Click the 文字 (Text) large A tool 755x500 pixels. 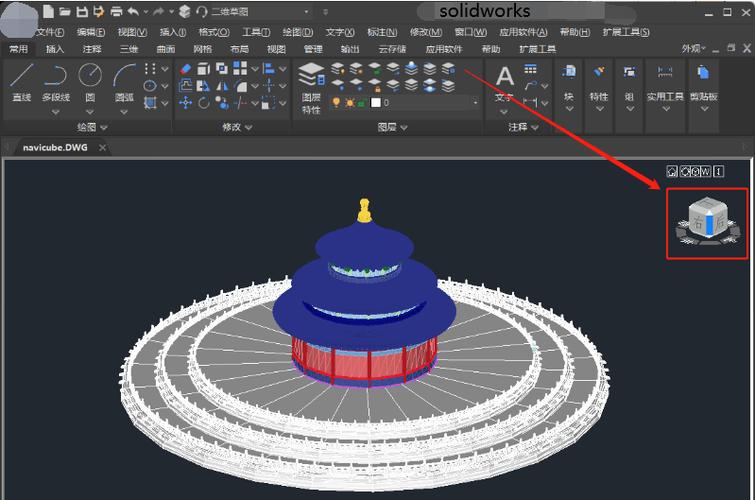504,83
